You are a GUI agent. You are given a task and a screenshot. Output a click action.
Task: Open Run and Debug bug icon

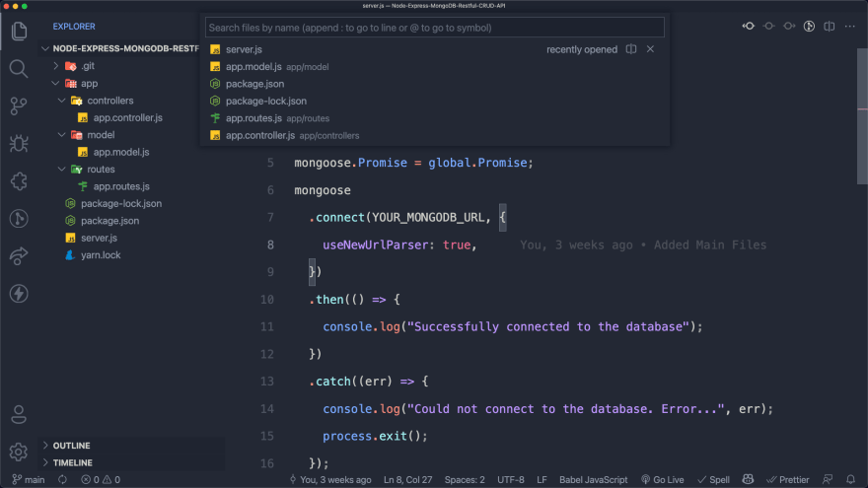(x=19, y=143)
